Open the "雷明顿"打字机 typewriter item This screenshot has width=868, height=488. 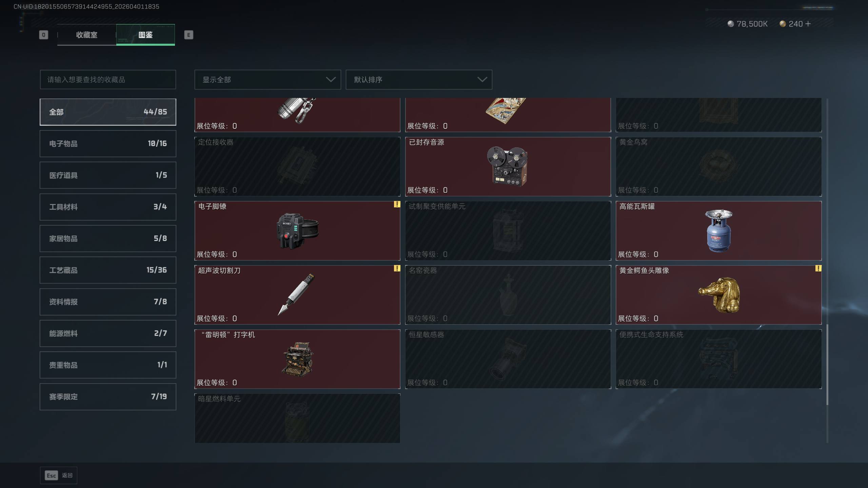click(297, 359)
